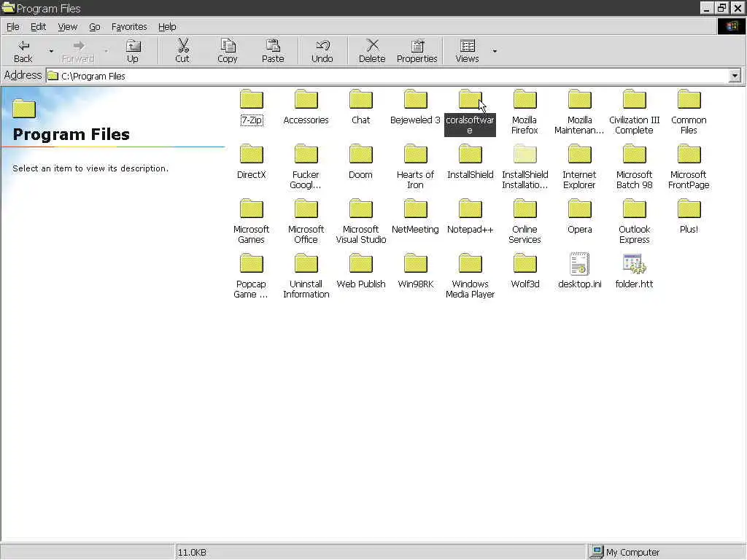Viewport: 747px width, 560px height.
Task: Select the DirectX folder
Action: [252, 162]
